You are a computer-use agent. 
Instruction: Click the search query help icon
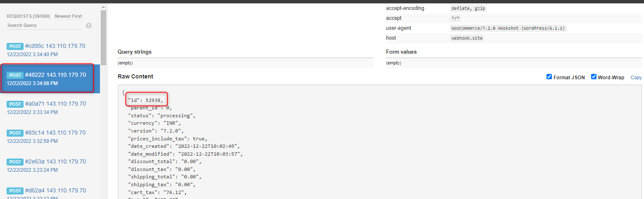[x=88, y=26]
